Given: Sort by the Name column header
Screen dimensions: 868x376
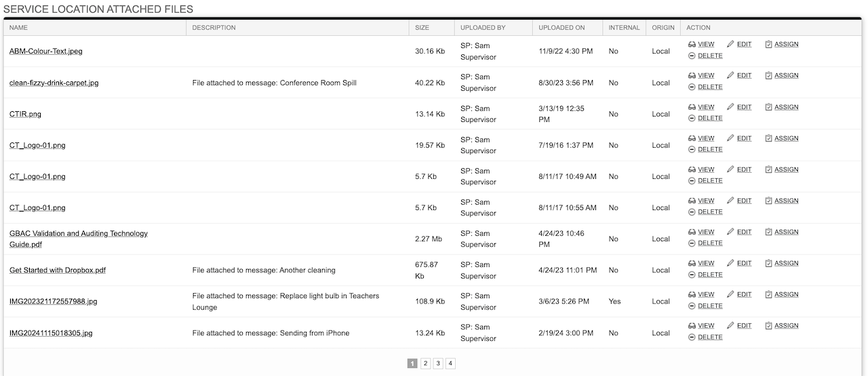Looking at the screenshot, I should click(x=18, y=28).
